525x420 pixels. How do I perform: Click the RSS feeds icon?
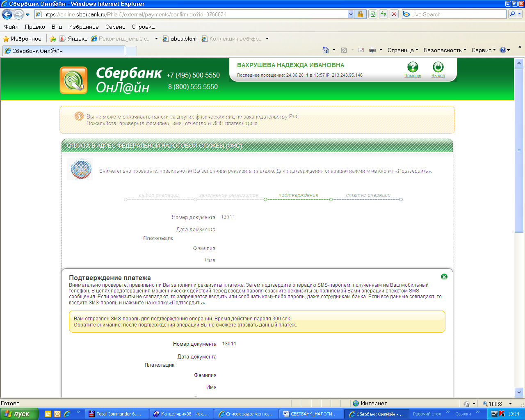[x=344, y=50]
